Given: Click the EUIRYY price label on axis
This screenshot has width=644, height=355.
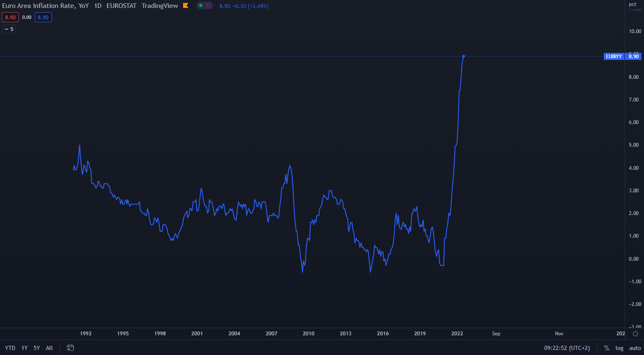Looking at the screenshot, I should click(614, 56).
